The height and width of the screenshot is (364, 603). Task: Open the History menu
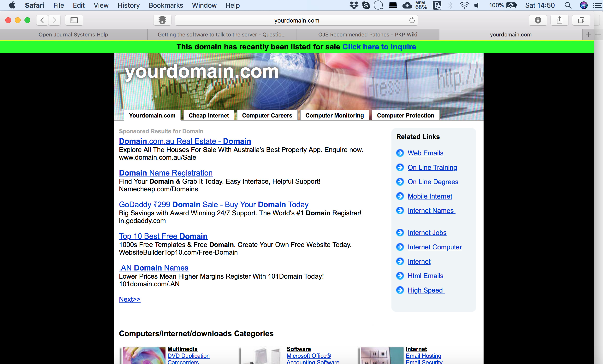coord(129,5)
